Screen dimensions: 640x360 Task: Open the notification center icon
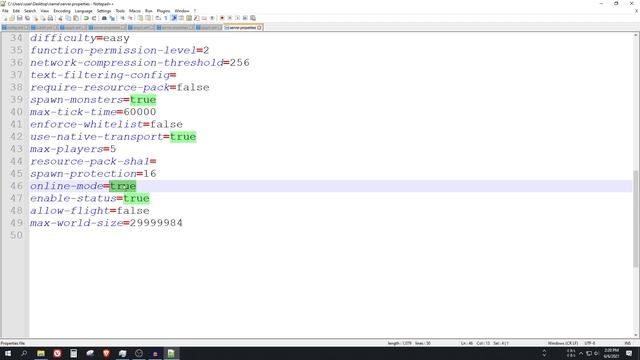629,353
